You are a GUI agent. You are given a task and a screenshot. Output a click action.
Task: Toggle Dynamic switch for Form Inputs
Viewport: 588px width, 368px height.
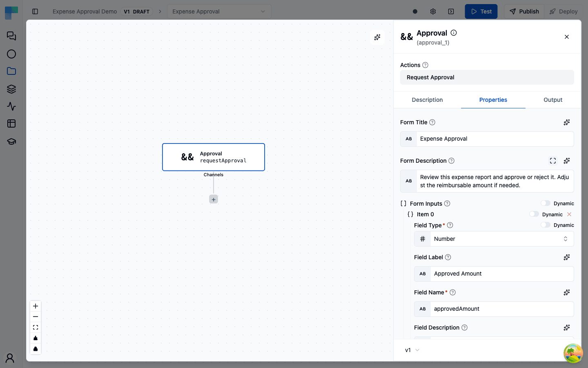pos(545,203)
